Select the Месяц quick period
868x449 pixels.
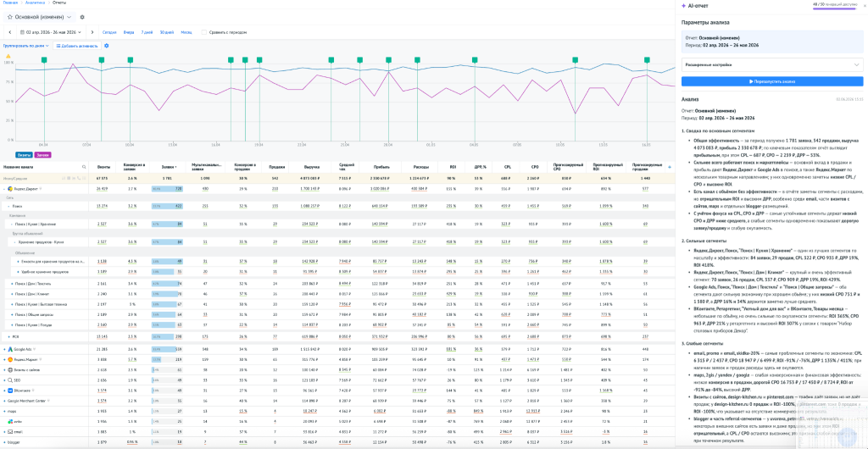pos(186,32)
